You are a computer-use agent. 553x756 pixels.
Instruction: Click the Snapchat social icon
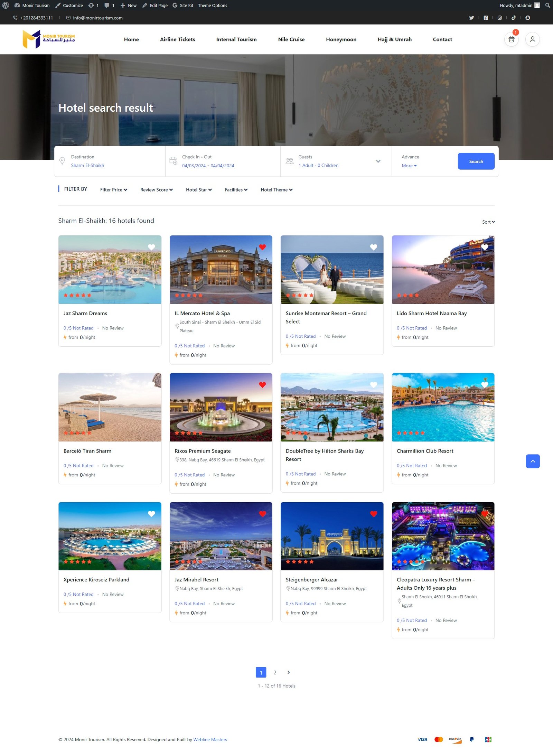(527, 18)
